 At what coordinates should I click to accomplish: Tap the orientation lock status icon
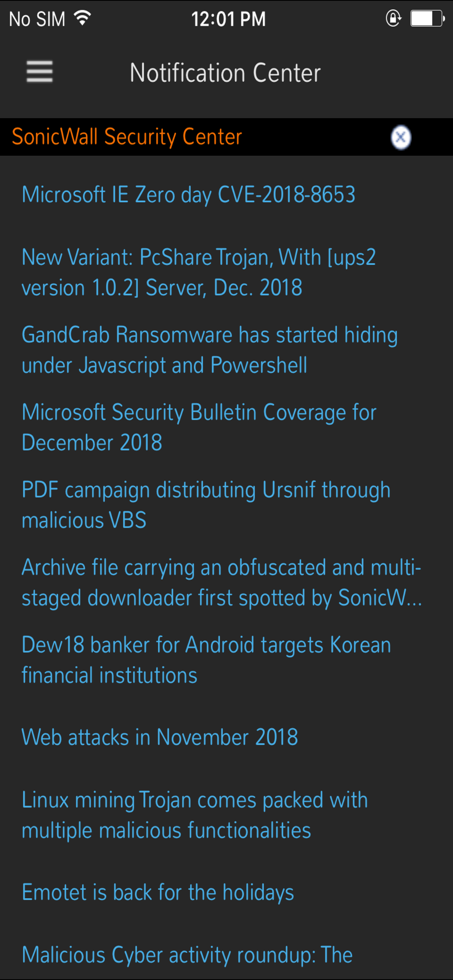(x=393, y=18)
